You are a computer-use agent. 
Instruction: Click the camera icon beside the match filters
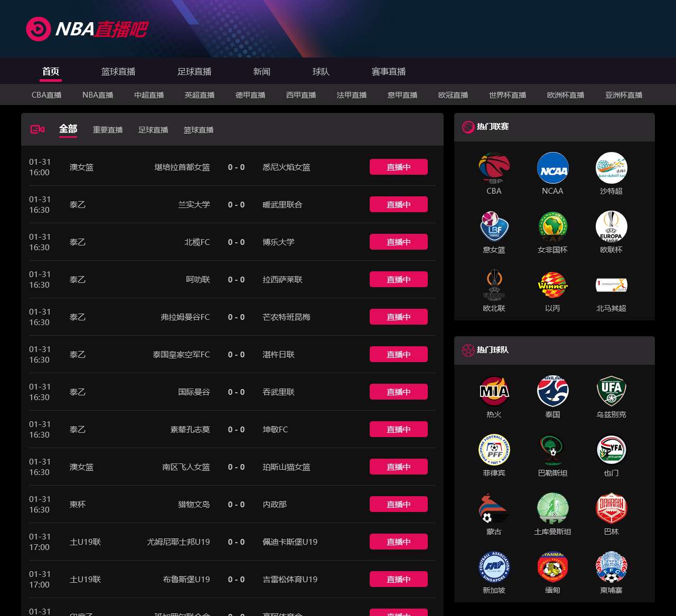tap(36, 129)
